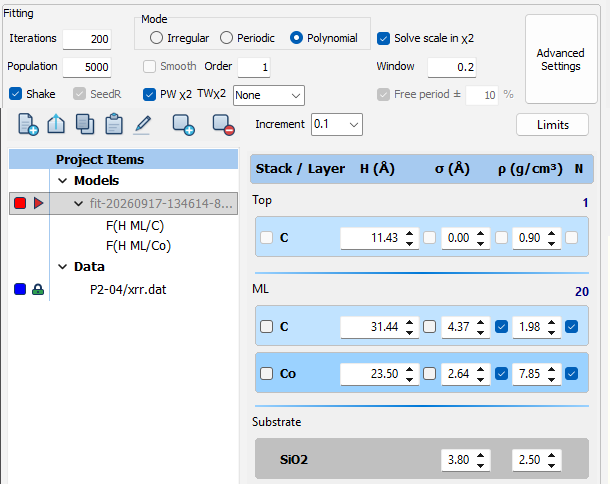Open Advanced Settings
610x484 pixels.
coord(561,59)
